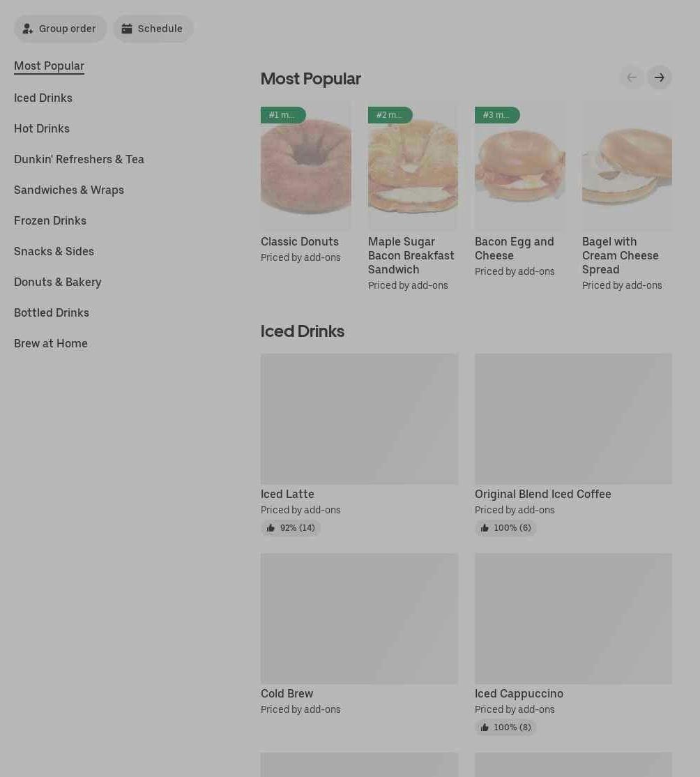Click the #1 most liked badge
This screenshot has height=777, width=700.
tap(283, 115)
